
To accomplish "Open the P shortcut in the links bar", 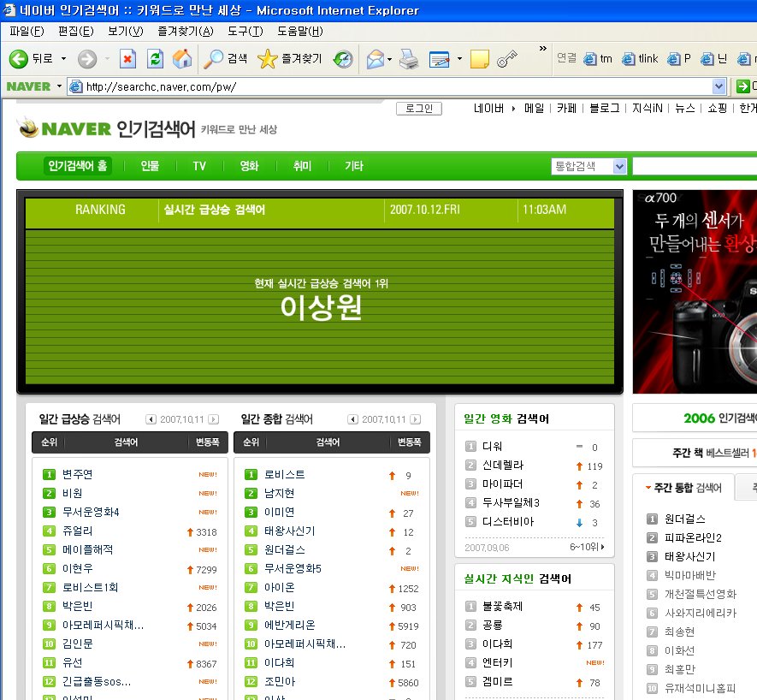I will [x=679, y=59].
